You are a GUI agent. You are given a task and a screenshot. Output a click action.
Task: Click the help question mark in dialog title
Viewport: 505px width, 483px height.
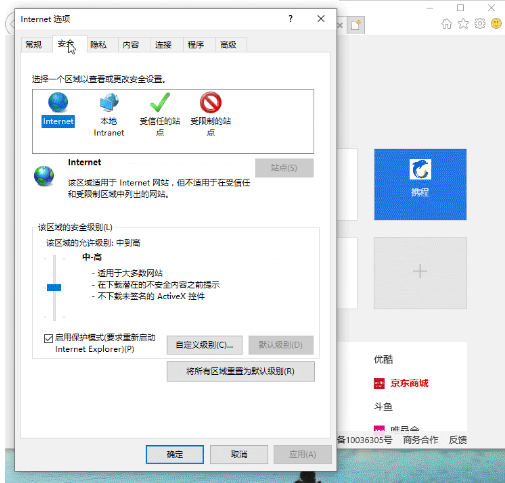coord(290,19)
